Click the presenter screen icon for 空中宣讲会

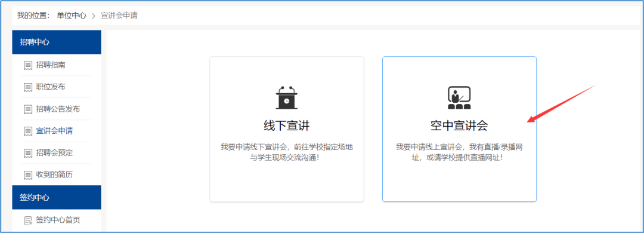tap(459, 97)
